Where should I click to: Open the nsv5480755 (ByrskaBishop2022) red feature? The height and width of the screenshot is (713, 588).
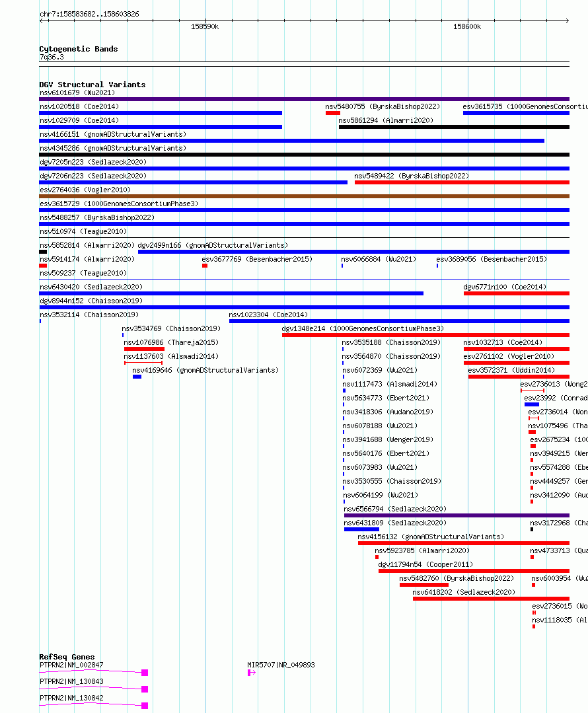point(333,113)
